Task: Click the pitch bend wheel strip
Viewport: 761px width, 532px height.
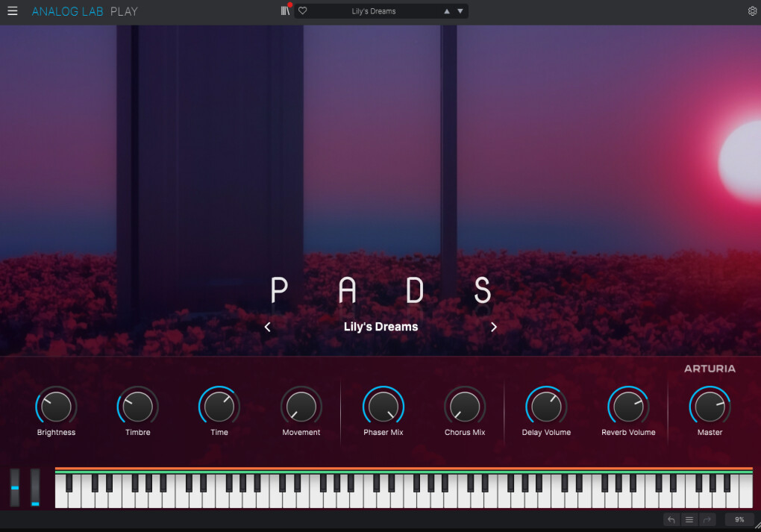Action: [x=15, y=487]
